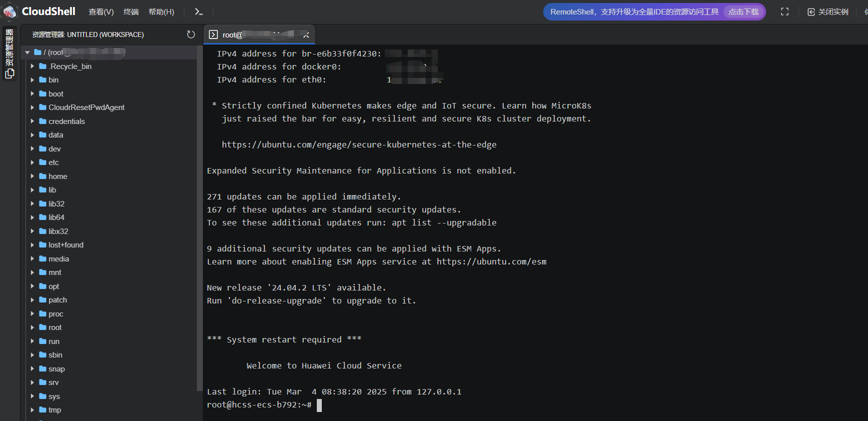Viewport: 868px width, 421px height.
Task: Click the 'Welcome to Huawei Cloud Service' text
Action: pos(324,365)
